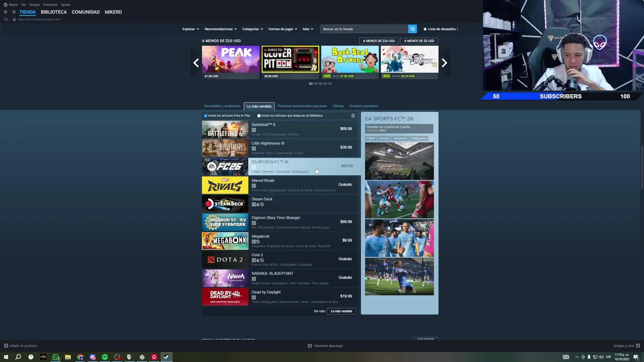
Task: Open Windows taskbar search
Action: 18,357
